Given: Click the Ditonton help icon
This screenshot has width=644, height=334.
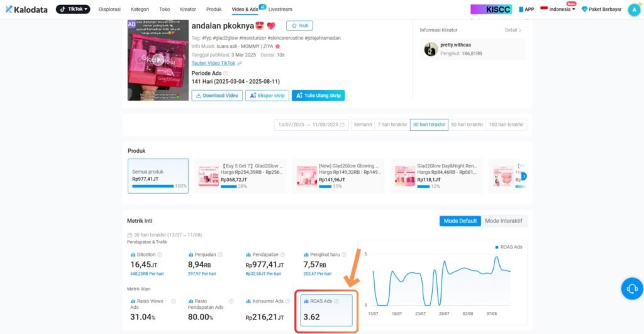Looking at the screenshot, I should [x=160, y=255].
